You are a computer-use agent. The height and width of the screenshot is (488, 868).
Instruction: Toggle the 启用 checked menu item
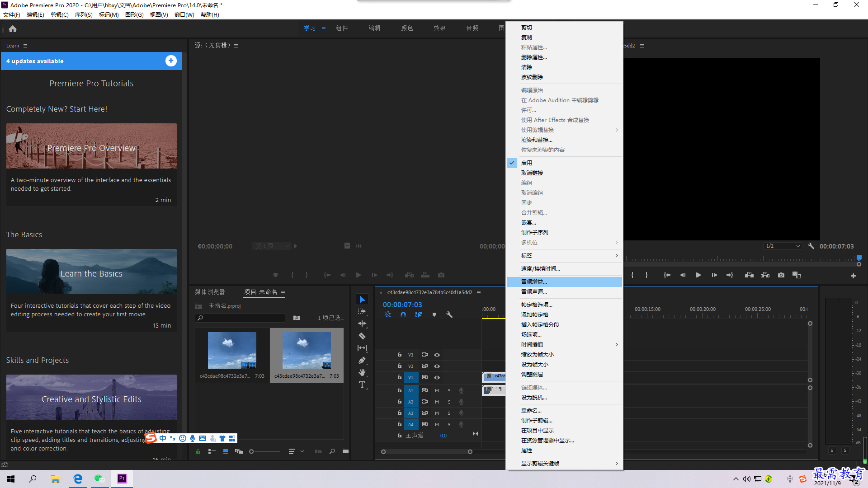(564, 163)
